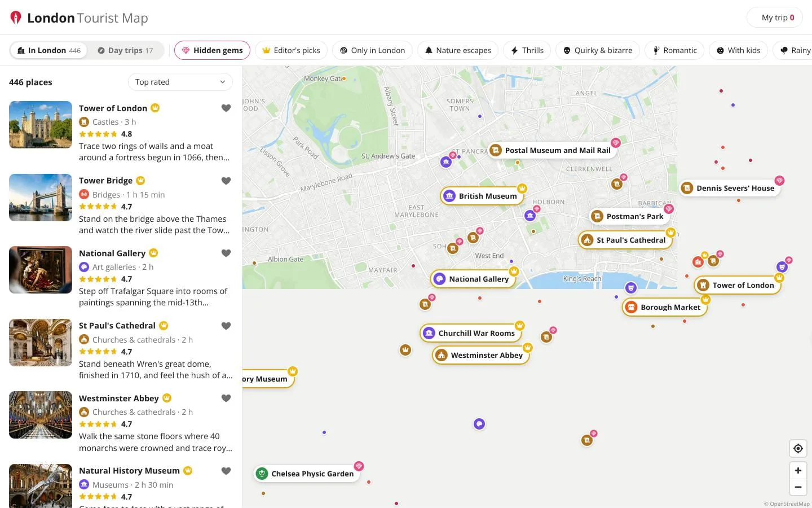The width and height of the screenshot is (812, 508).
Task: Click the Westminster Abbey map marker
Action: pyautogui.click(x=480, y=355)
